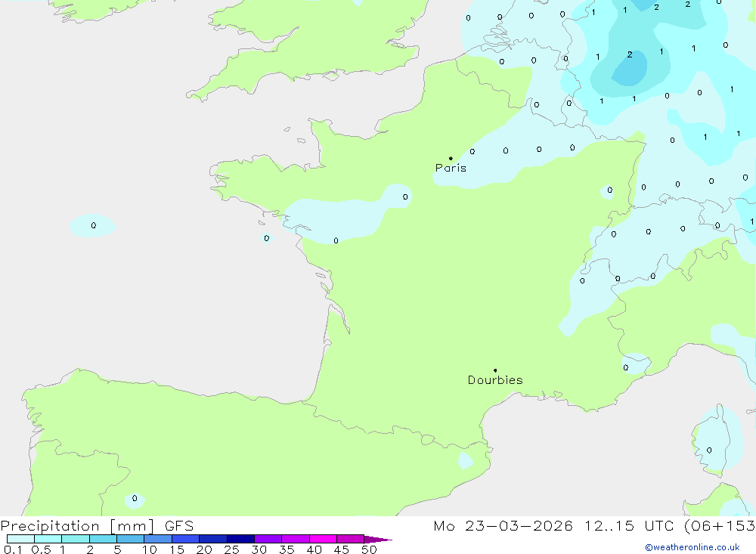The width and height of the screenshot is (756, 554).
Task: Select the 0.1–0.5 mm legend swatch
Action: tap(20, 539)
